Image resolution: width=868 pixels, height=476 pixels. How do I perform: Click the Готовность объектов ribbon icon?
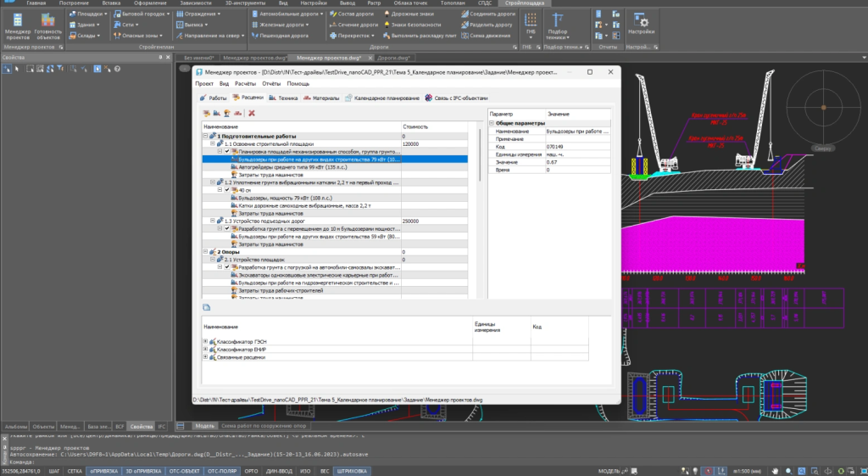(47, 24)
